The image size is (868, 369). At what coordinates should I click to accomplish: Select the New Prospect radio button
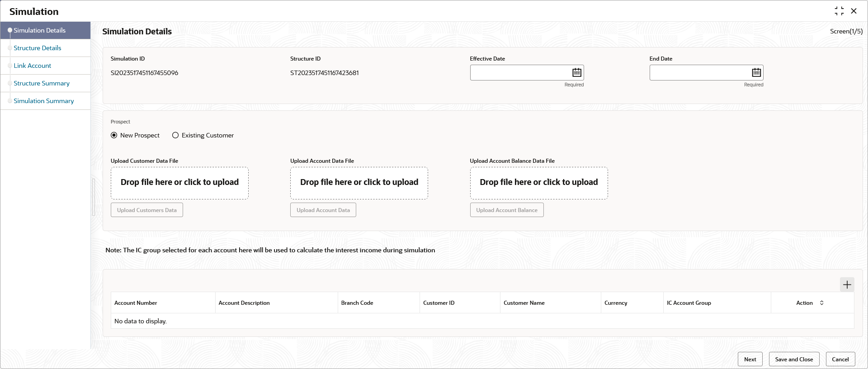click(114, 135)
